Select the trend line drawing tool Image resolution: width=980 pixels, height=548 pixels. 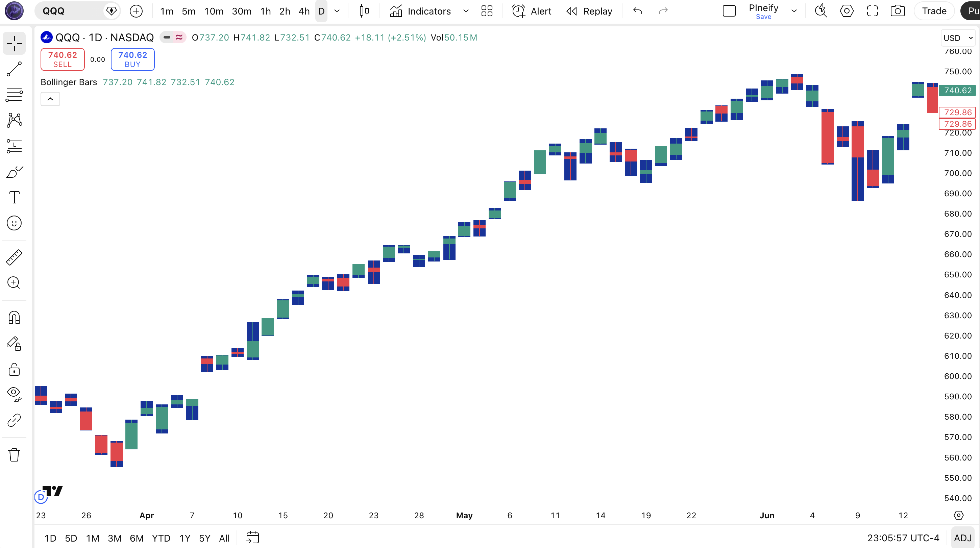click(x=14, y=69)
